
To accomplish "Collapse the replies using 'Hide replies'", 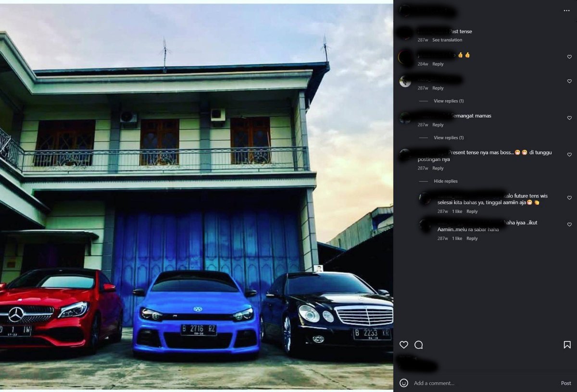I will pyautogui.click(x=446, y=181).
